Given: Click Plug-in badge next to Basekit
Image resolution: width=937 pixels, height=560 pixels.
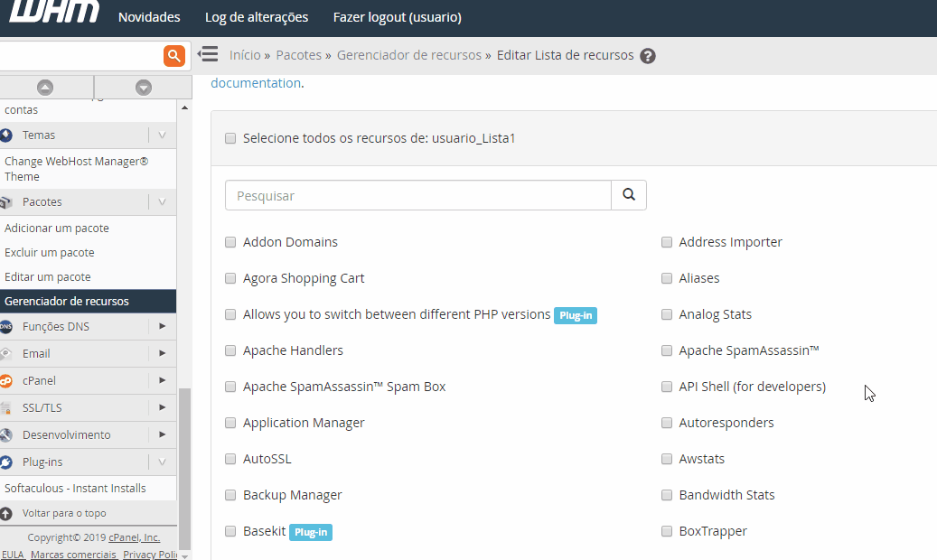Looking at the screenshot, I should (x=311, y=532).
